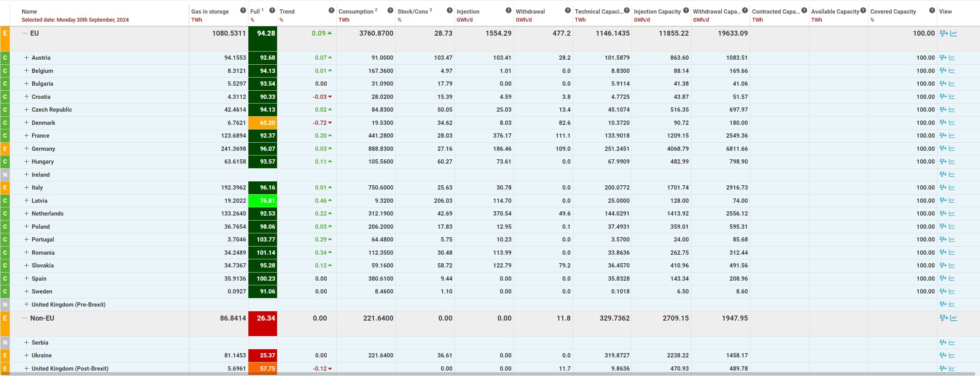Open the help icon for Full column
The width and height of the screenshot is (980, 376).
(x=272, y=10)
